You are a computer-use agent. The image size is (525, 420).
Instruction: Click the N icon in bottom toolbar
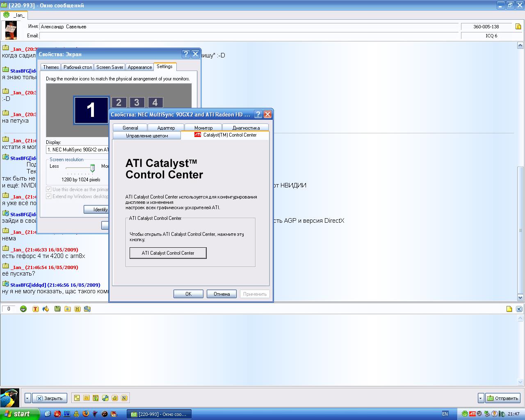click(124, 398)
